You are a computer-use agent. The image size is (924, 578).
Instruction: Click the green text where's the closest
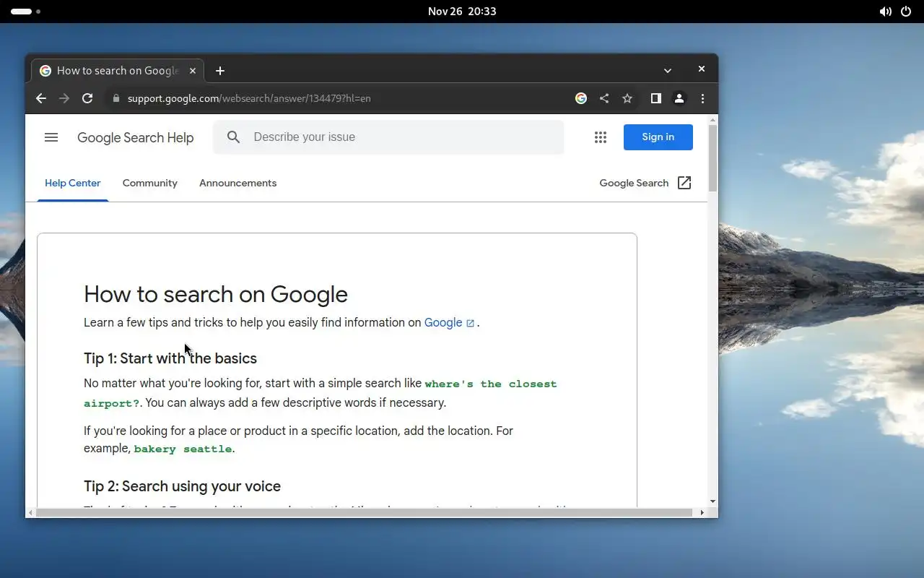tap(491, 384)
